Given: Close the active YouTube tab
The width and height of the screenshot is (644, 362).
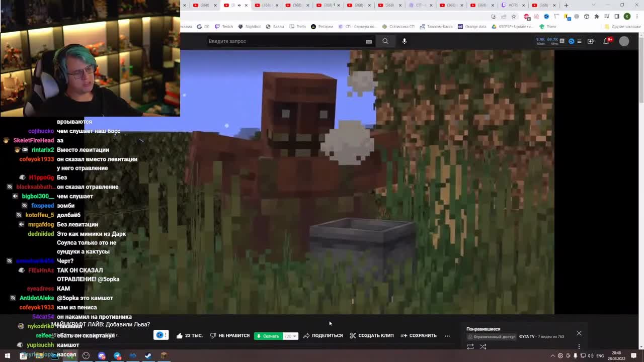Looking at the screenshot, I should tap(246, 5).
